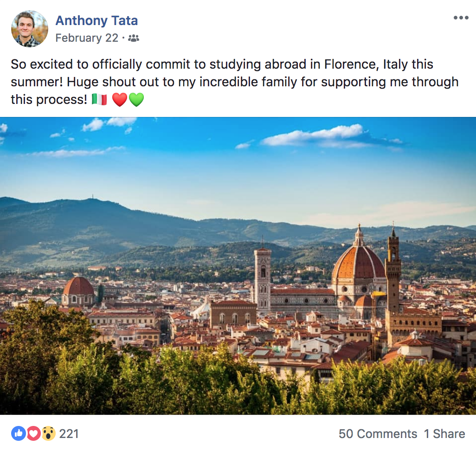Open the 50 Comments link
The height and width of the screenshot is (451, 476).
pos(378,434)
